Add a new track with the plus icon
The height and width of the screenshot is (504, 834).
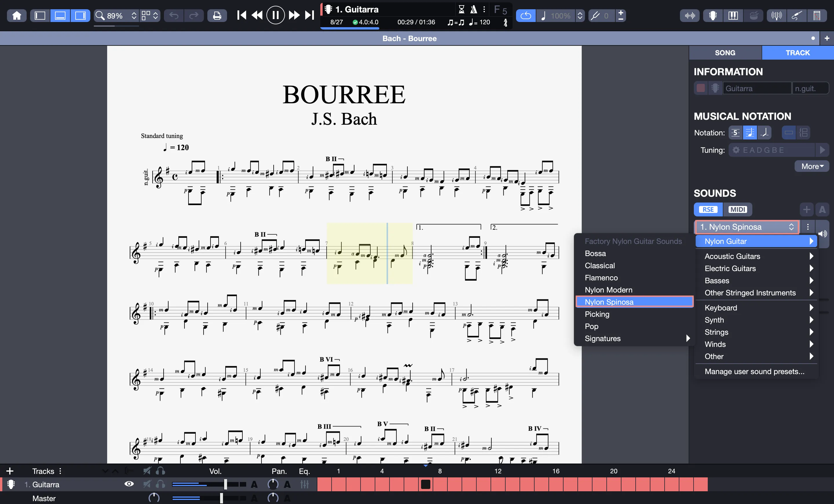10,471
